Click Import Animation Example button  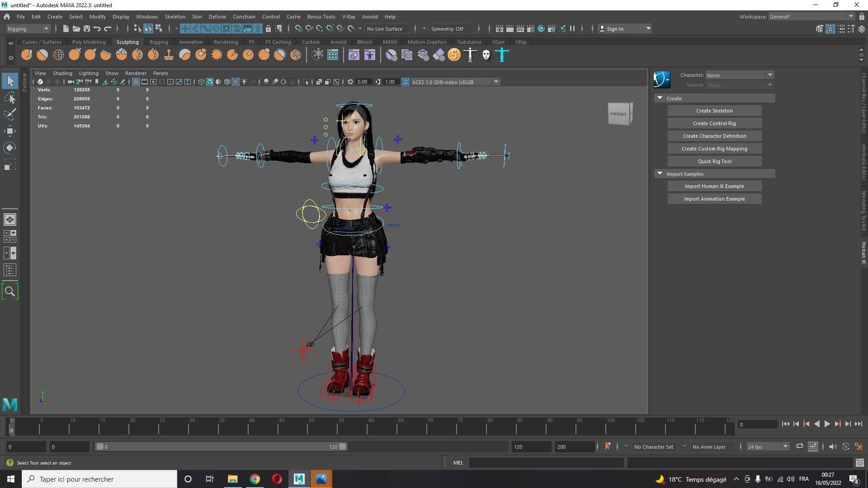[x=714, y=199]
